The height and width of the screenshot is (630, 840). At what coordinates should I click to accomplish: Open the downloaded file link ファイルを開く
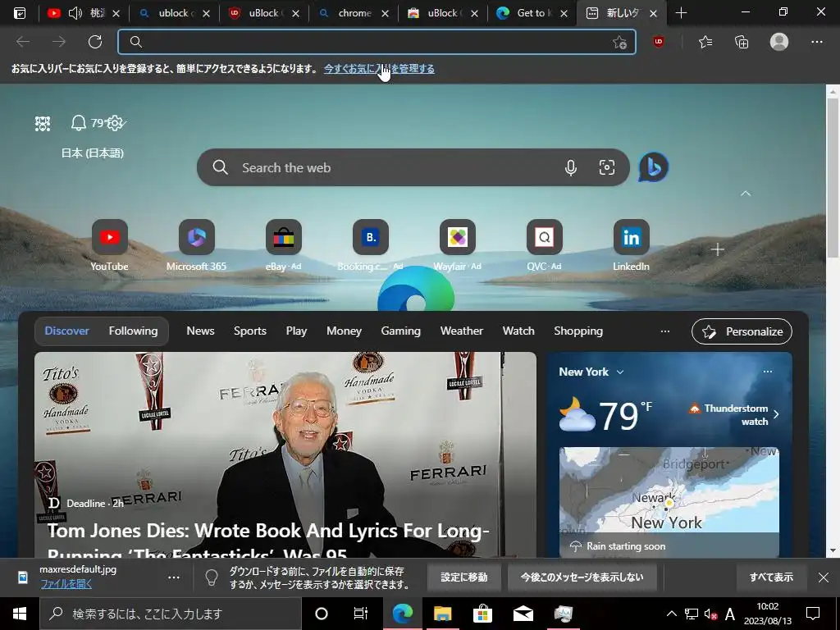click(66, 584)
